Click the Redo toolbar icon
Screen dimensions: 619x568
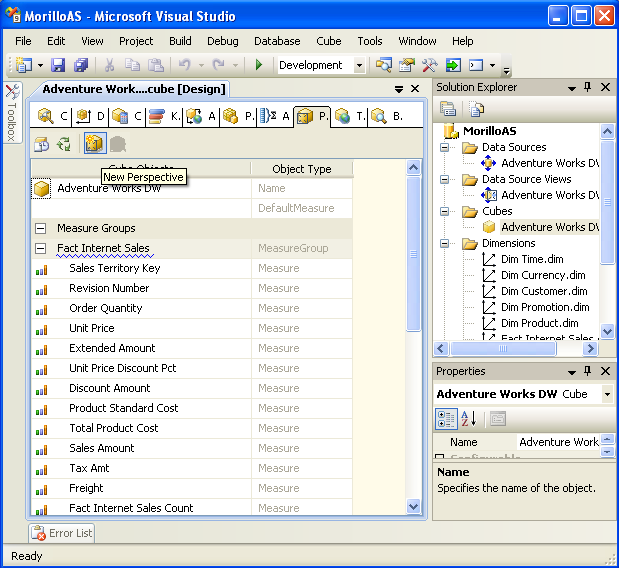click(218, 65)
